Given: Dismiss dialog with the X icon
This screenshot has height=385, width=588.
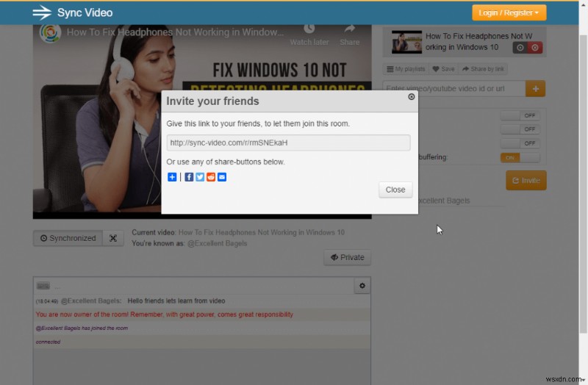Looking at the screenshot, I should pos(411,96).
